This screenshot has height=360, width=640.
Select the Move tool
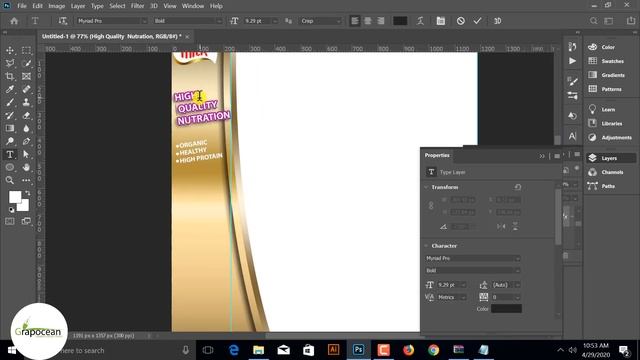coord(10,50)
